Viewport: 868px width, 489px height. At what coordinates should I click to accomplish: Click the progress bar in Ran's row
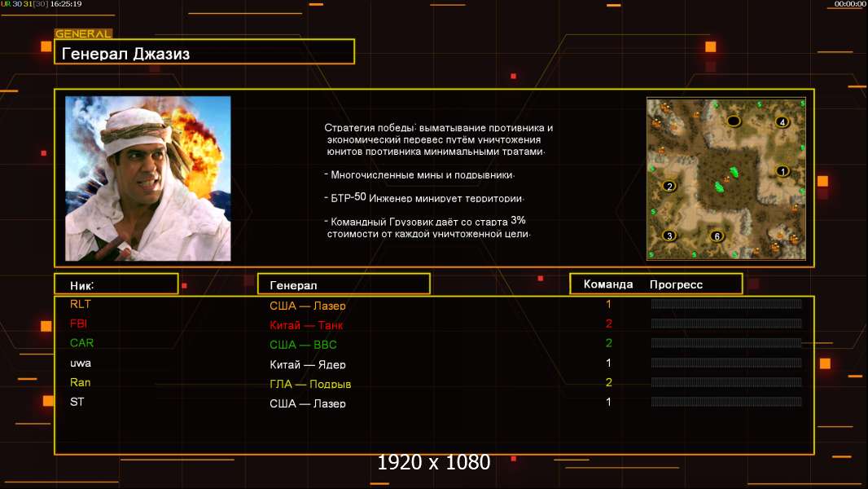click(x=726, y=382)
